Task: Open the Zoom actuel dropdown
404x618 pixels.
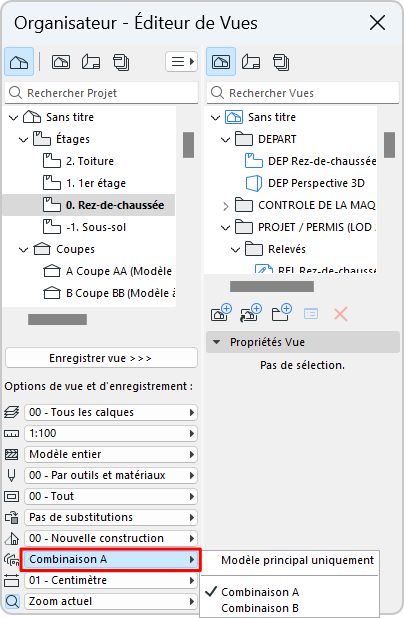Action: click(111, 601)
